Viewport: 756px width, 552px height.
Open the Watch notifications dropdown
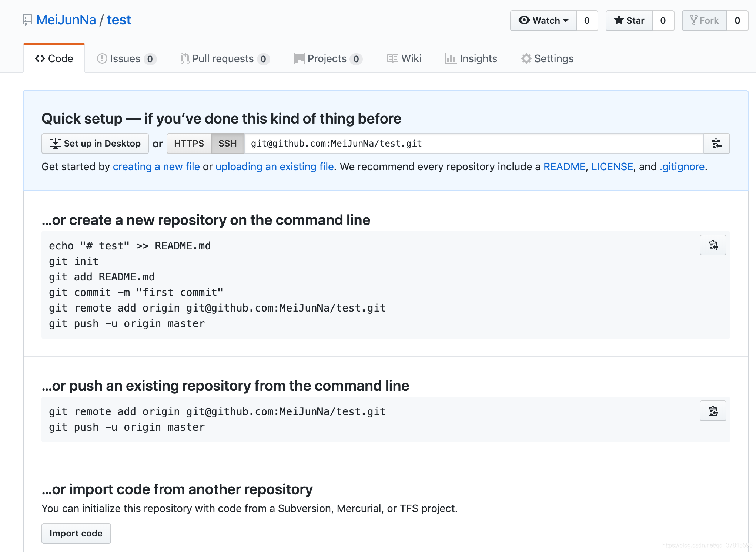pyautogui.click(x=543, y=21)
